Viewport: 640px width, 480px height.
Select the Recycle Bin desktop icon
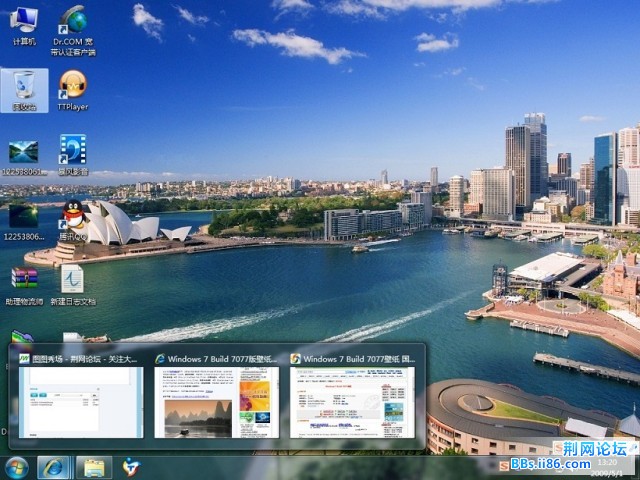23,87
